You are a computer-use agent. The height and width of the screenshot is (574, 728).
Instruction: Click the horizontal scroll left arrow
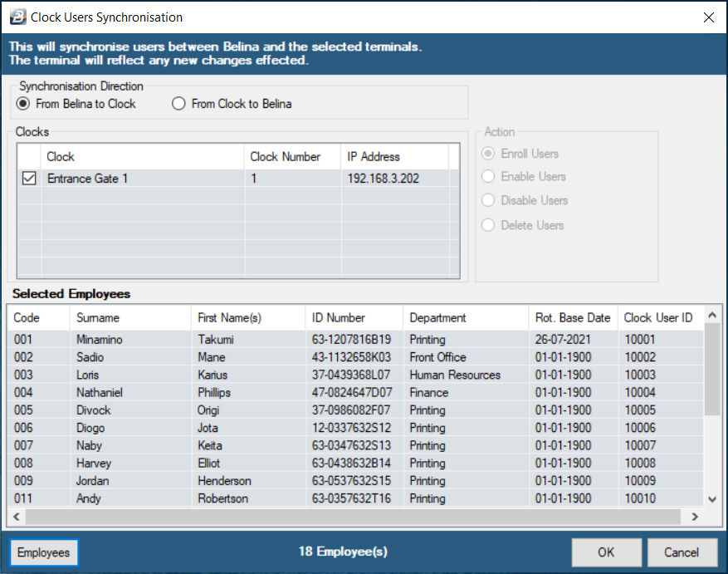pos(17,517)
